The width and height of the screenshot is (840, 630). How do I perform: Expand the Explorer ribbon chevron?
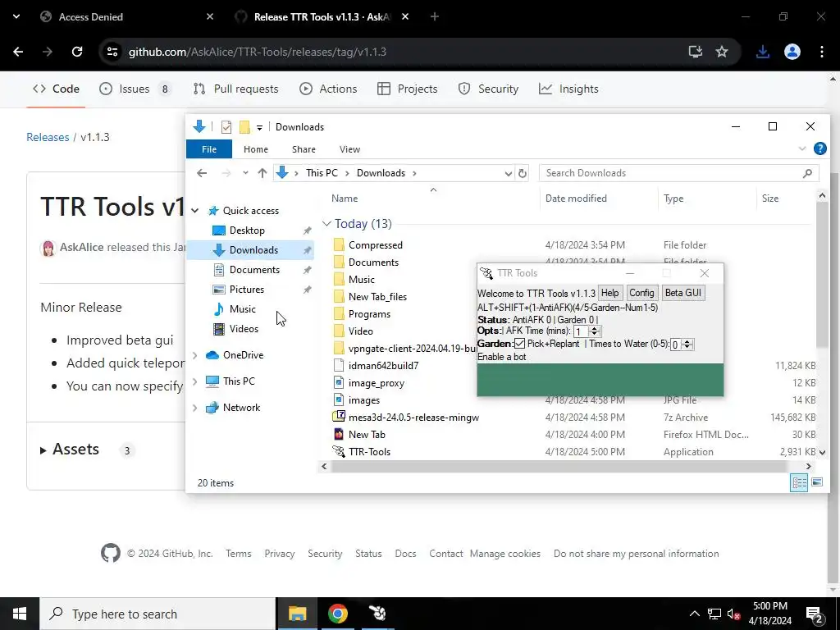pos(802,149)
